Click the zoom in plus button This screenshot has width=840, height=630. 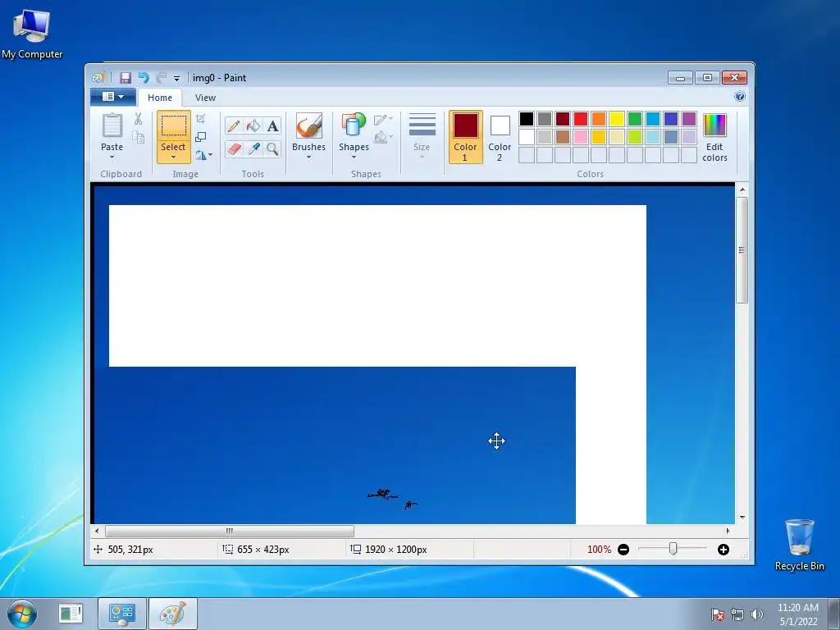724,550
